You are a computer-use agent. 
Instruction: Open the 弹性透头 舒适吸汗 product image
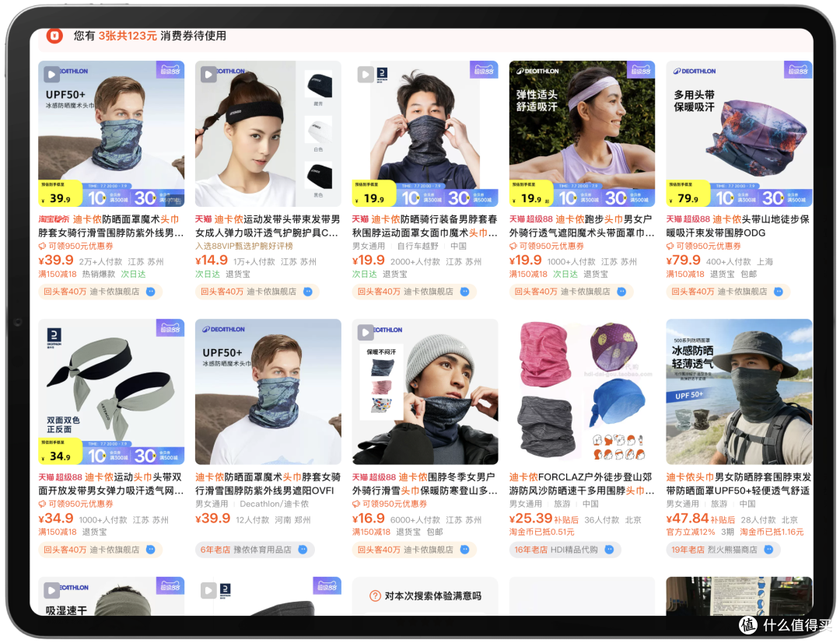point(582,134)
